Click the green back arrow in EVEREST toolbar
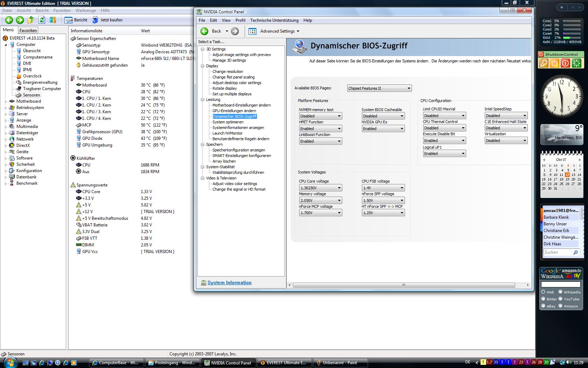 pos(9,20)
